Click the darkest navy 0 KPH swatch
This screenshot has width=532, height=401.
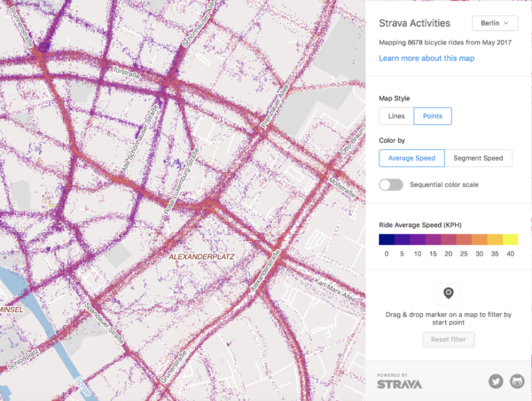387,239
